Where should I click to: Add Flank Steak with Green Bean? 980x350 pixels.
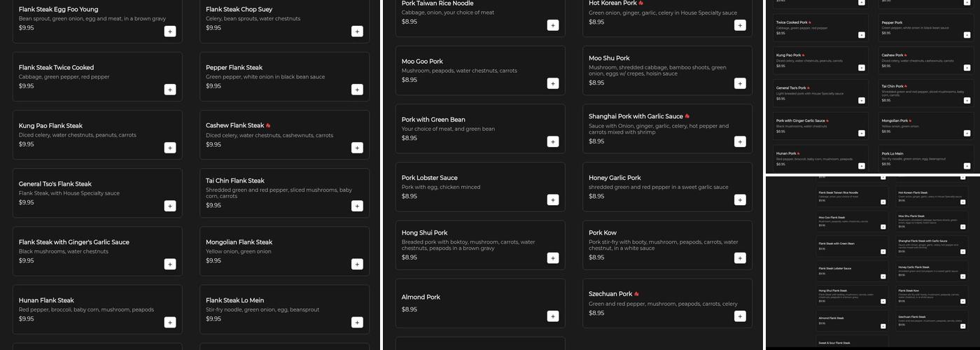click(883, 252)
